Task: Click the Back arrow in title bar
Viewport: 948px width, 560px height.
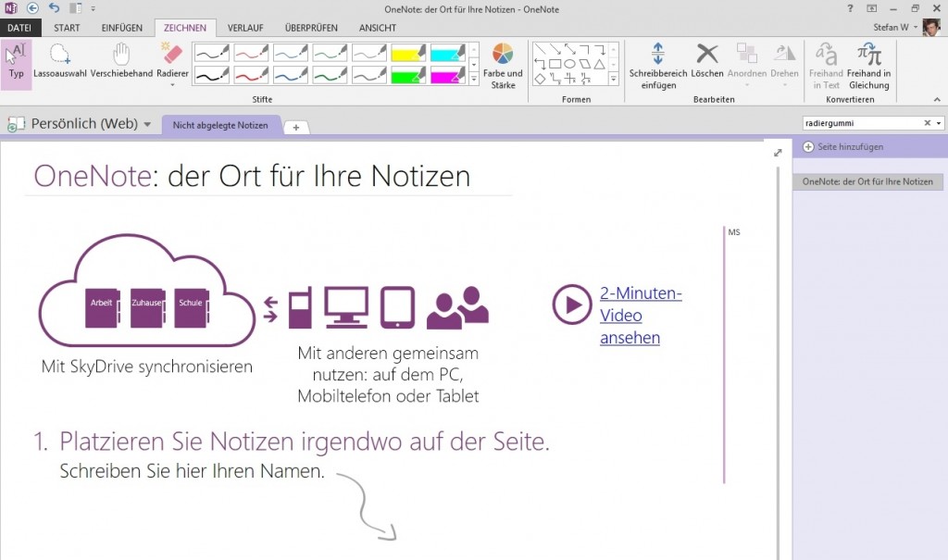Action: 32,8
